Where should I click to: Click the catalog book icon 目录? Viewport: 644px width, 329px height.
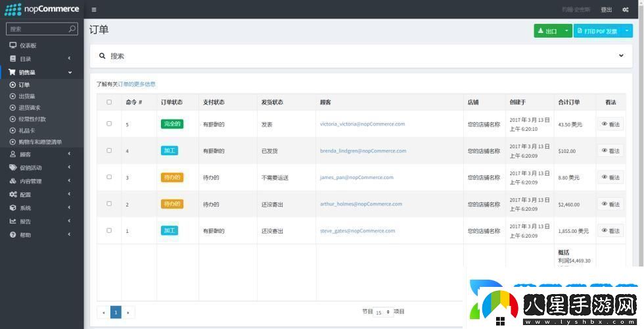pos(12,59)
